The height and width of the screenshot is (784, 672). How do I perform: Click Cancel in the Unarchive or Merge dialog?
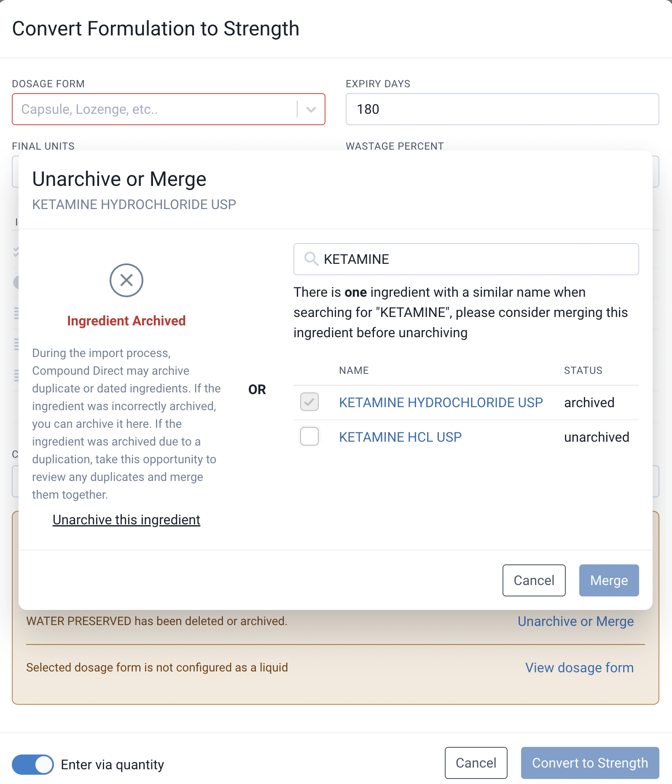point(533,580)
